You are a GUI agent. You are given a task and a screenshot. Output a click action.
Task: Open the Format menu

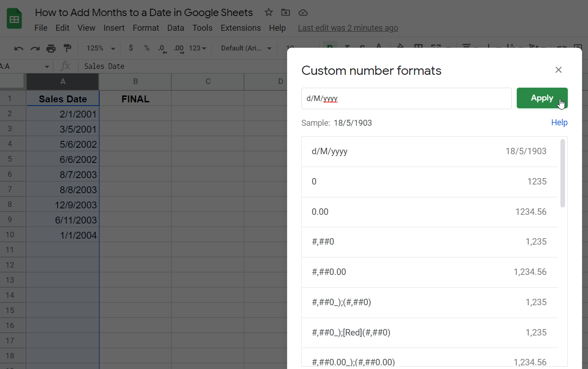pos(146,28)
